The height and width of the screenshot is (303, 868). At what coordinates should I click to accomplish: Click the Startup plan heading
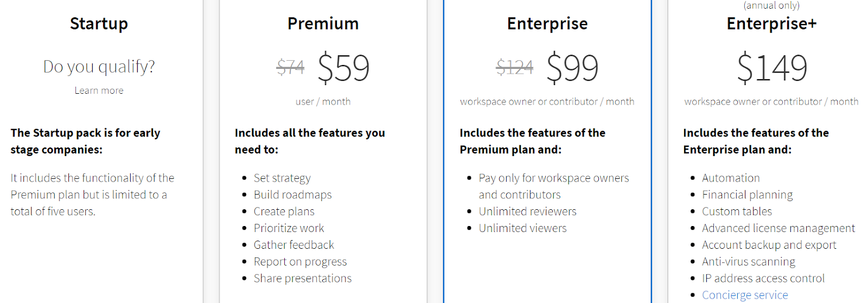tap(99, 24)
